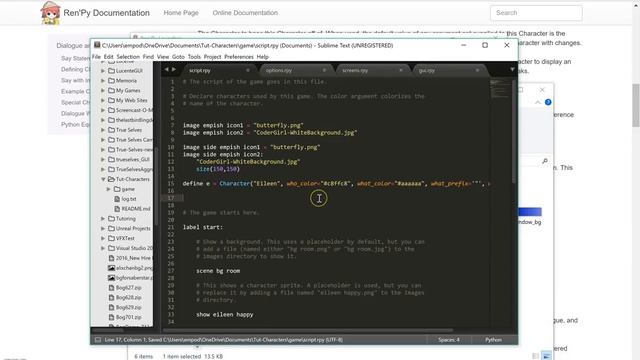
Task: Click the Bog628.zip file icon
Action: (x=111, y=298)
